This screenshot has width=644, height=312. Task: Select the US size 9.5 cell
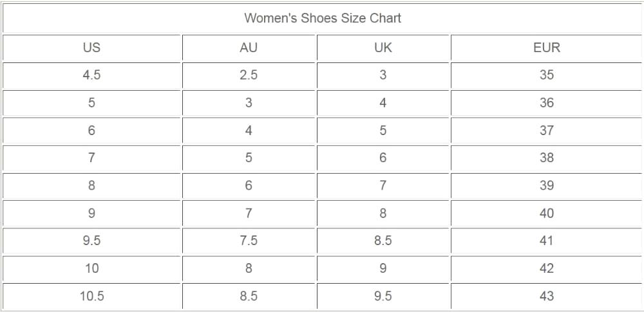91,241
